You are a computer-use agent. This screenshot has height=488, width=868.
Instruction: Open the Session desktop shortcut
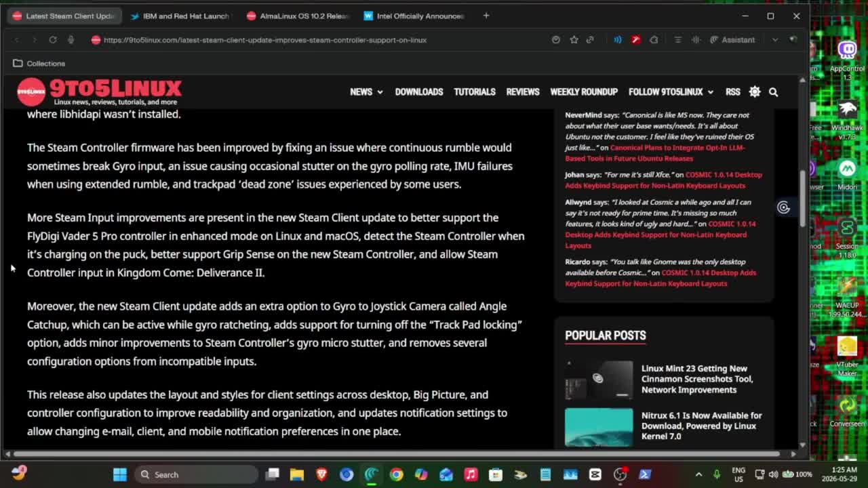[847, 239]
